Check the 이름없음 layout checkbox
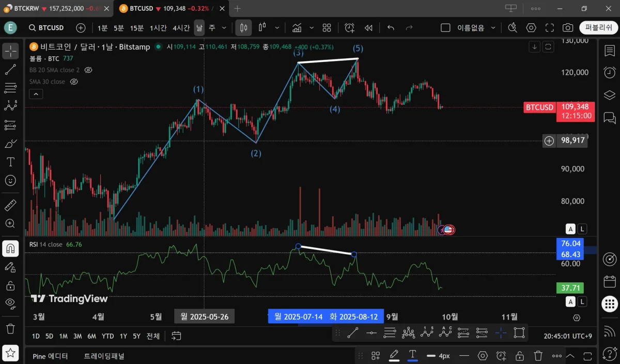This screenshot has height=364, width=620. coord(445,27)
